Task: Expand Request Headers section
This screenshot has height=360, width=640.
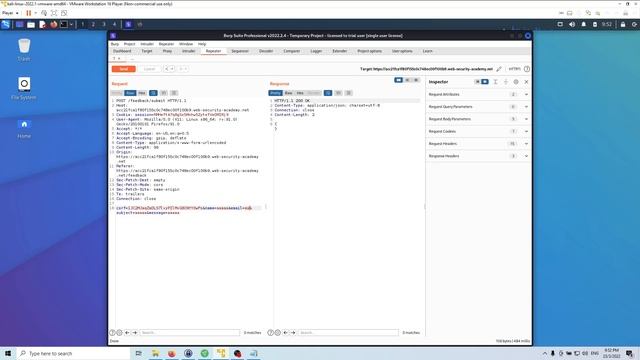Action: (478, 143)
